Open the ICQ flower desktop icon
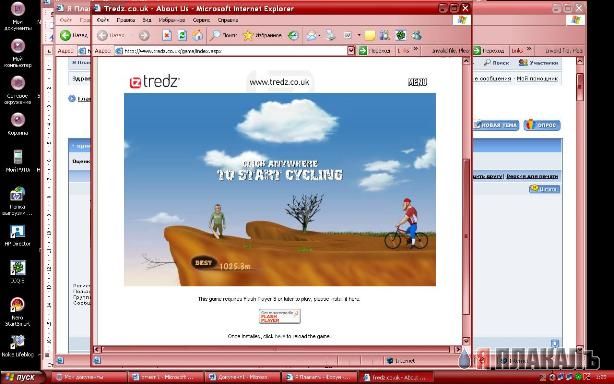Screen dimensions: 614x384 (x=18, y=272)
